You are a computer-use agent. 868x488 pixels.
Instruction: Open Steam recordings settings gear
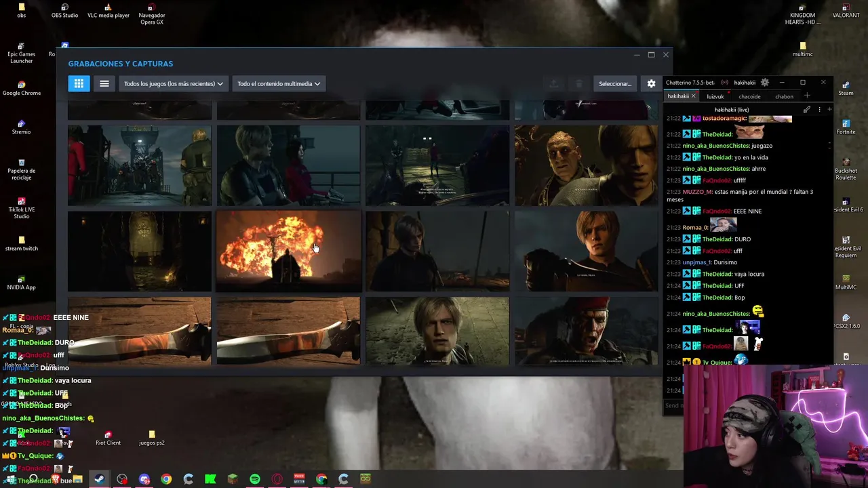pos(651,83)
